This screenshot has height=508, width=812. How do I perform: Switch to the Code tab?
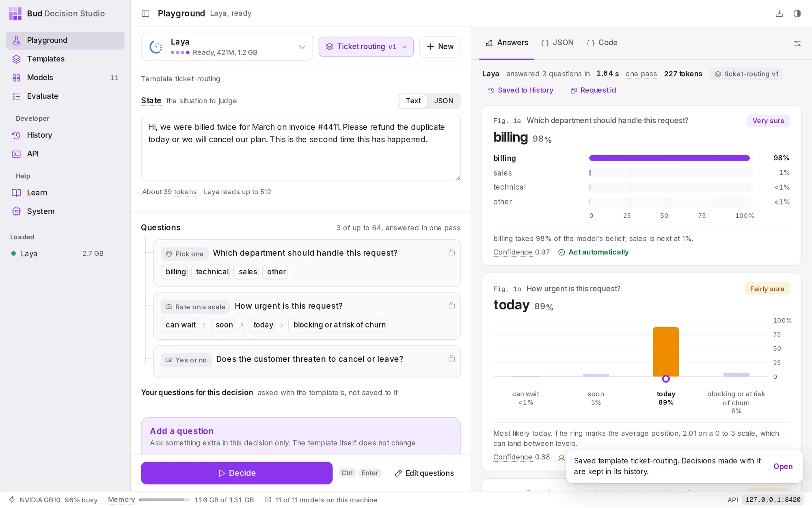point(602,43)
